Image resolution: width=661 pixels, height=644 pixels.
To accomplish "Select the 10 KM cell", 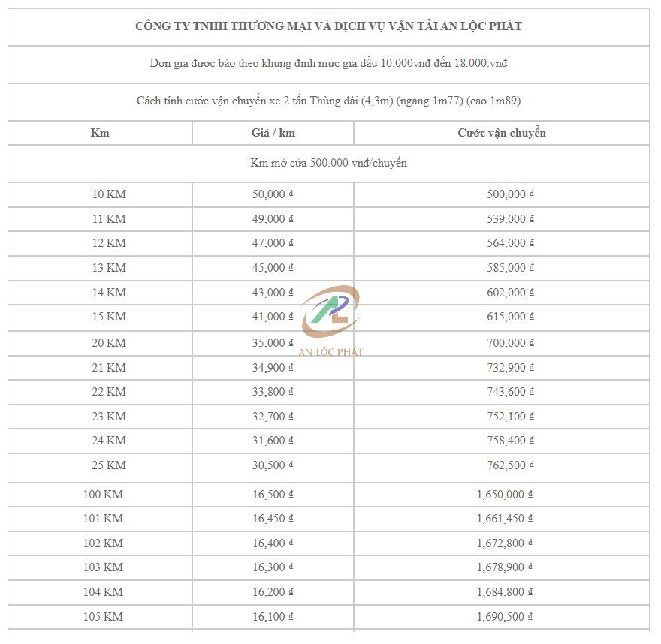I will click(109, 194).
